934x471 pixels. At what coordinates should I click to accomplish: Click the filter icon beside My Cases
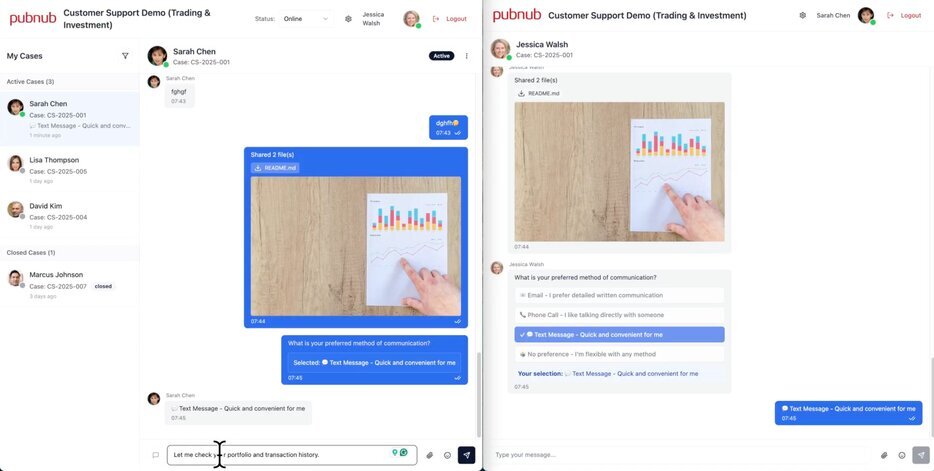click(x=125, y=56)
